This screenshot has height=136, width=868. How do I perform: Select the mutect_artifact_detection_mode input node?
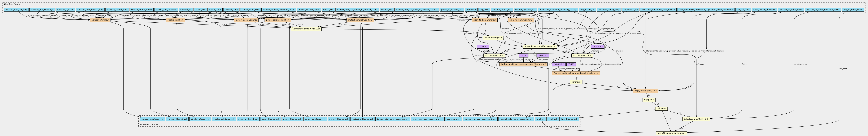tap(279, 10)
